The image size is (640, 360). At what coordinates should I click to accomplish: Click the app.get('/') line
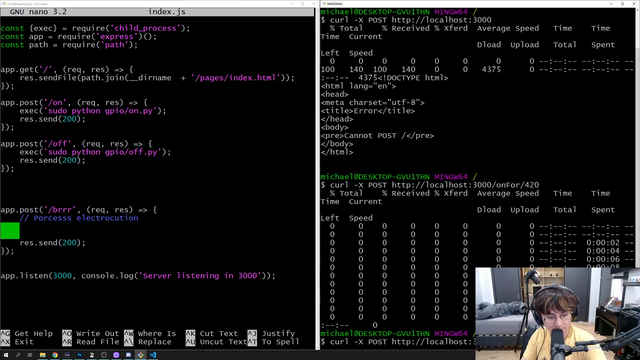click(x=67, y=69)
